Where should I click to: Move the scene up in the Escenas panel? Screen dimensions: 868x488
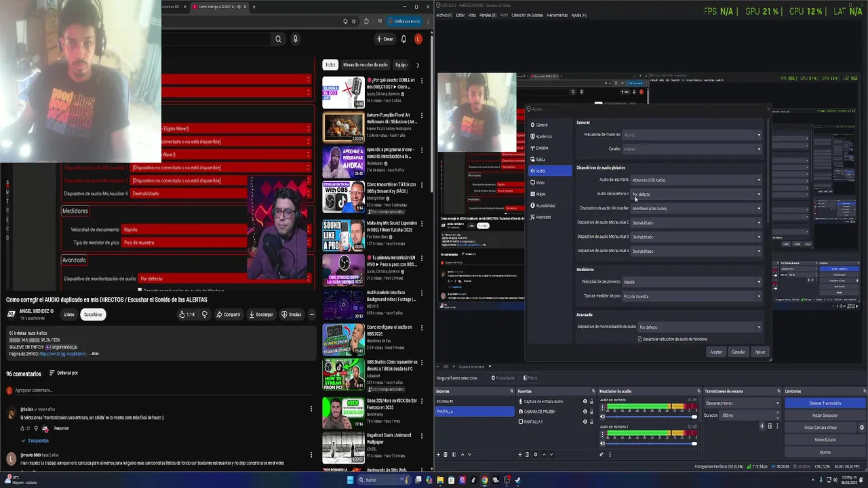(461, 454)
